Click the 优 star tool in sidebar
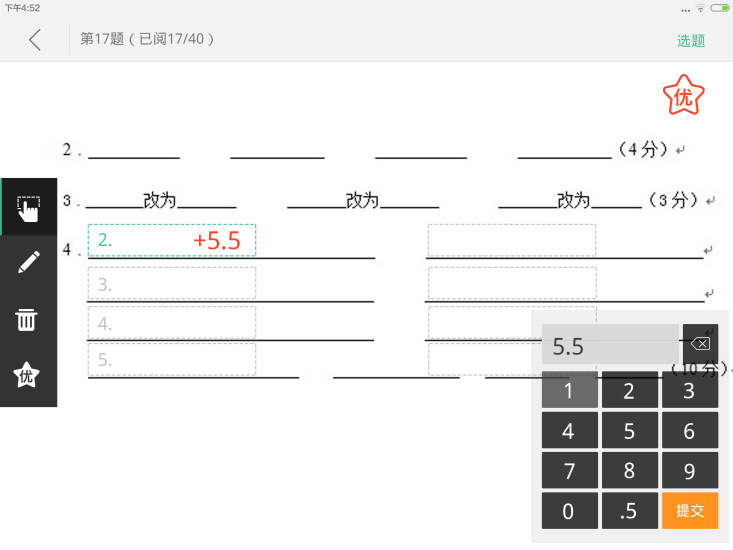Screen dimensions: 733x550 tap(26, 375)
